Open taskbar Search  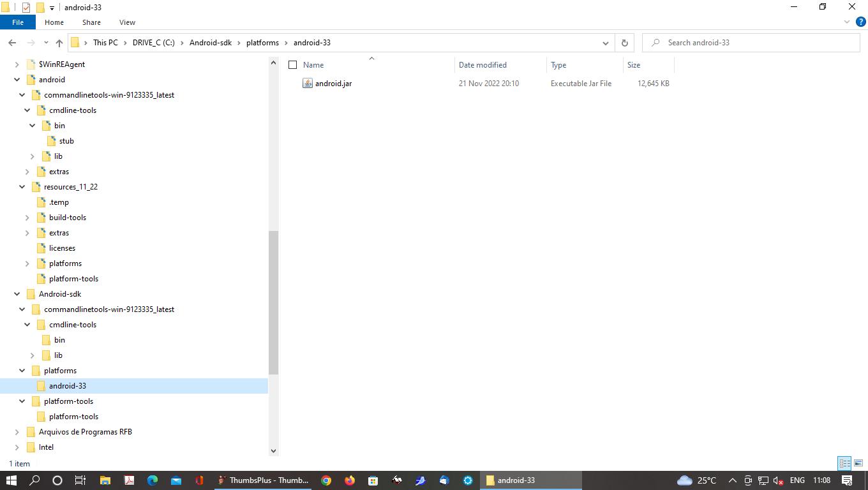pyautogui.click(x=34, y=480)
